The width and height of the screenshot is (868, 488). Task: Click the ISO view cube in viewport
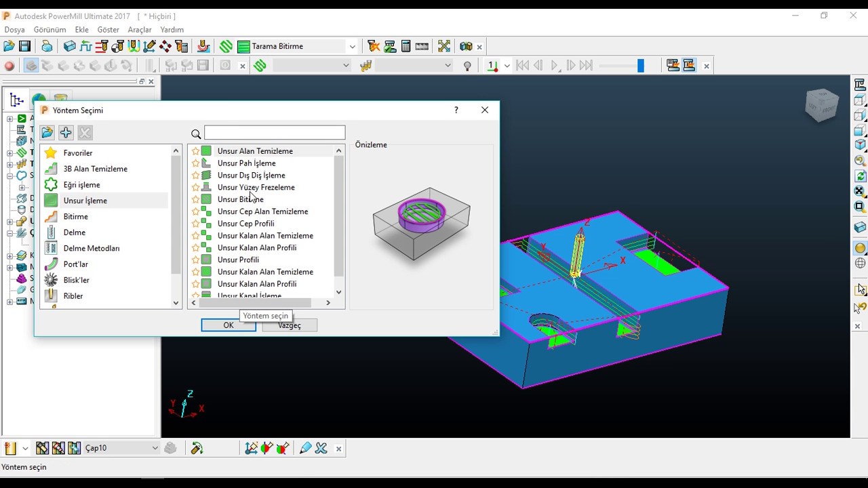click(x=823, y=104)
